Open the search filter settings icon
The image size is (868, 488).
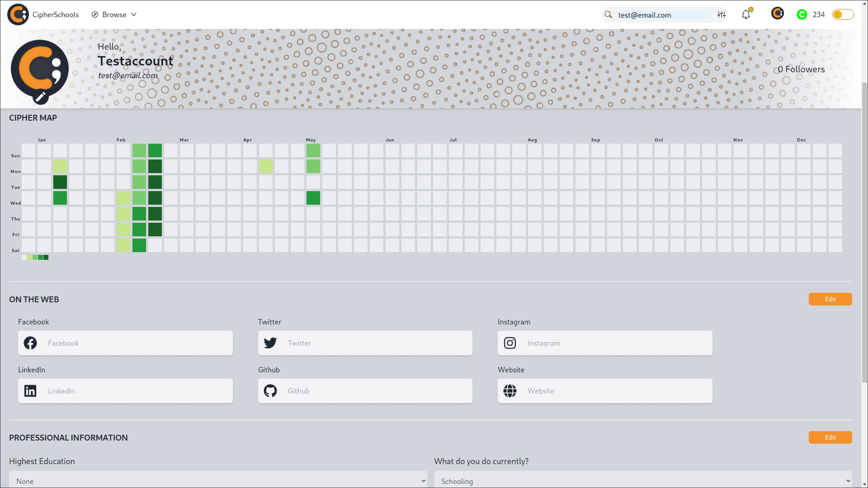point(721,14)
